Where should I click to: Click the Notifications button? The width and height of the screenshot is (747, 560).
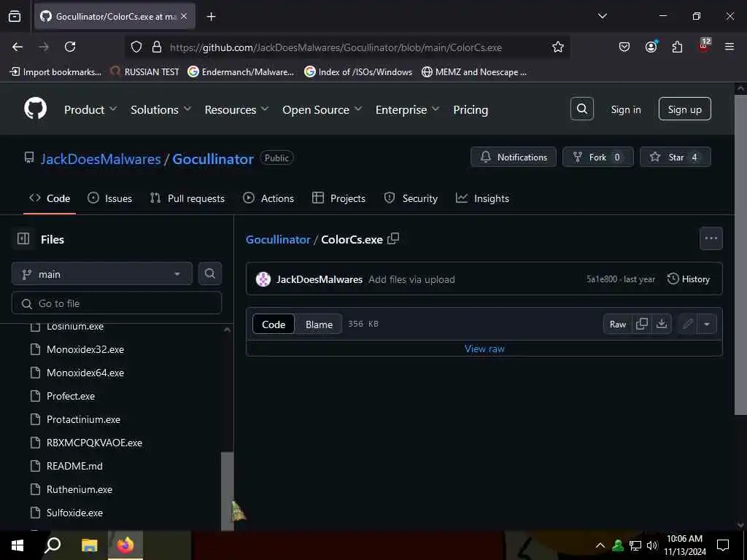[x=513, y=157]
